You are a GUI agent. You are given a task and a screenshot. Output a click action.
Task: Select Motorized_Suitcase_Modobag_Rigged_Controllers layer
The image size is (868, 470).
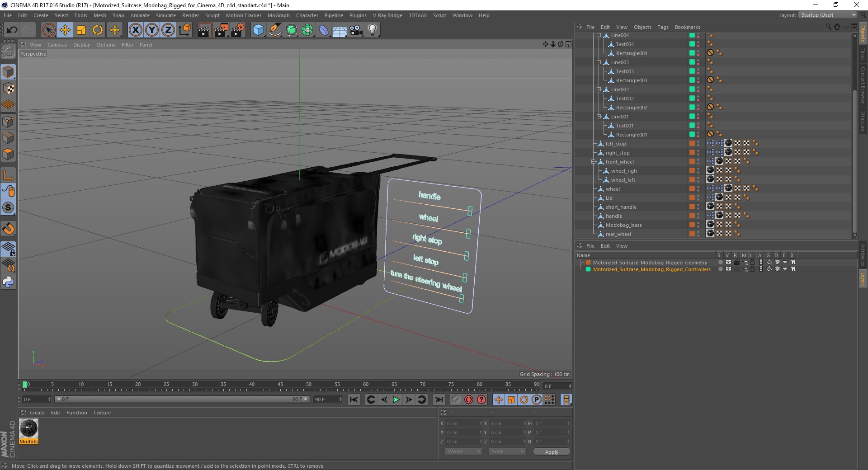pyautogui.click(x=651, y=269)
